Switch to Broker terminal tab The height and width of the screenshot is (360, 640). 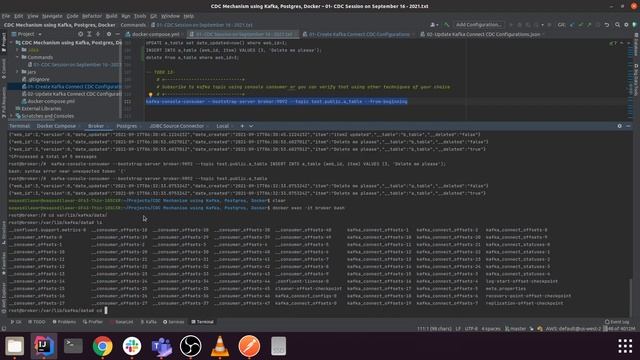coord(96,126)
